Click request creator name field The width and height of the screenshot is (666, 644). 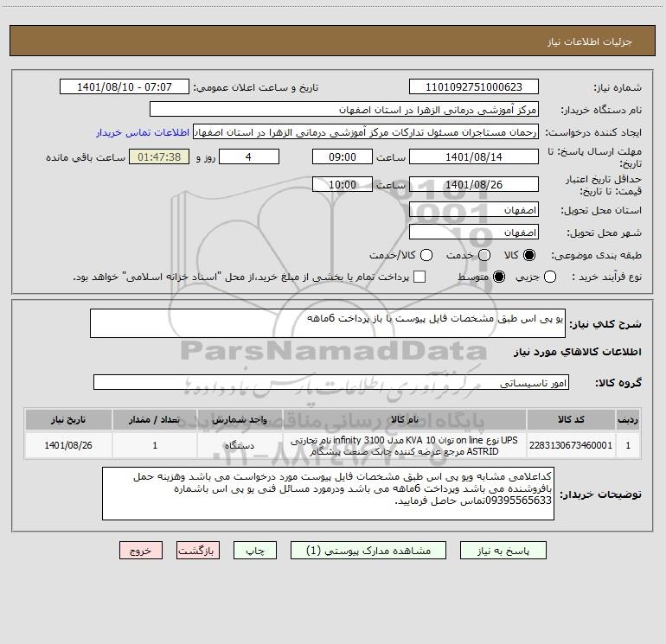(366, 132)
